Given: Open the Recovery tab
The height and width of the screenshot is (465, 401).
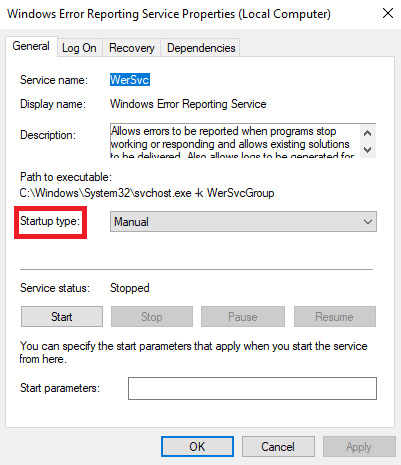Looking at the screenshot, I should pyautogui.click(x=132, y=48).
